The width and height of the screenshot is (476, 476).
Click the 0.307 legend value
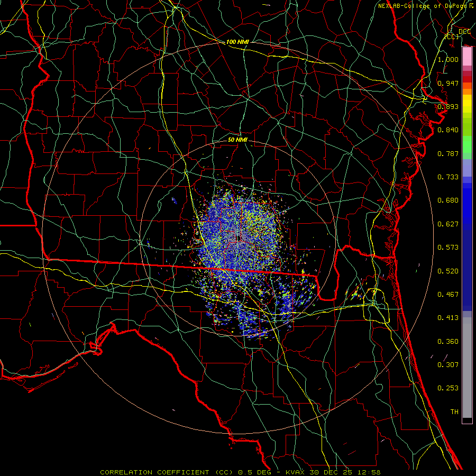click(x=448, y=365)
